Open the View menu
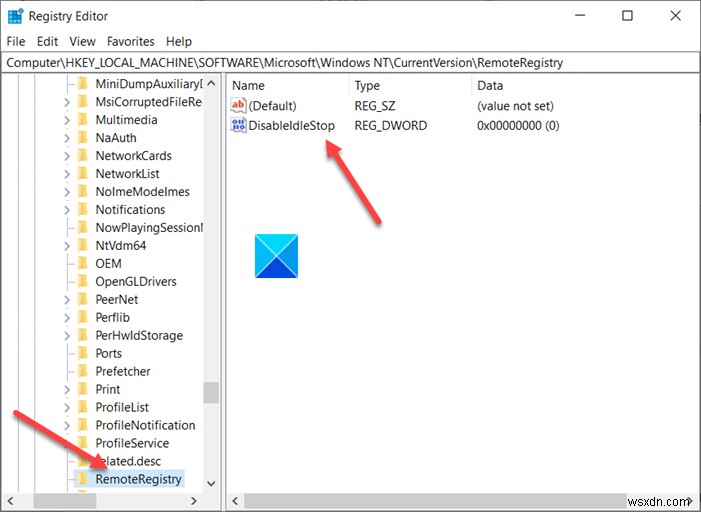The height and width of the screenshot is (512, 701). (x=82, y=41)
